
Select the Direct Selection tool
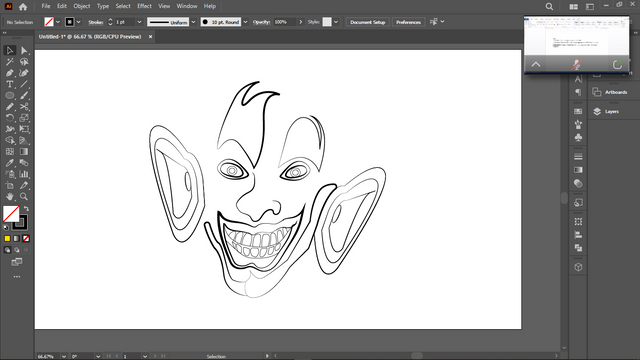coord(24,51)
